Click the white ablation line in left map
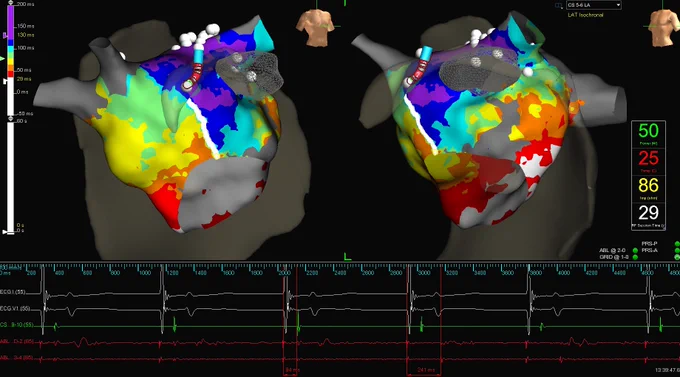Viewport: 680px width, 377px height. pyautogui.click(x=203, y=128)
